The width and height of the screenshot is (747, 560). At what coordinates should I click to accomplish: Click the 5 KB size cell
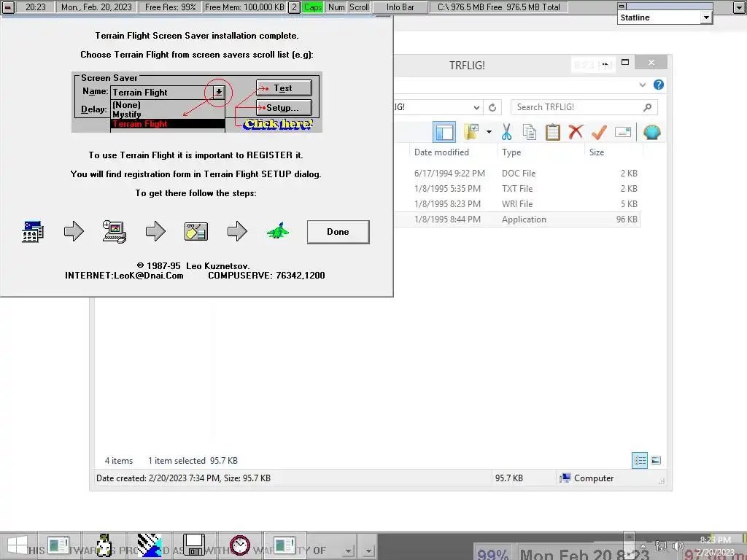(629, 204)
